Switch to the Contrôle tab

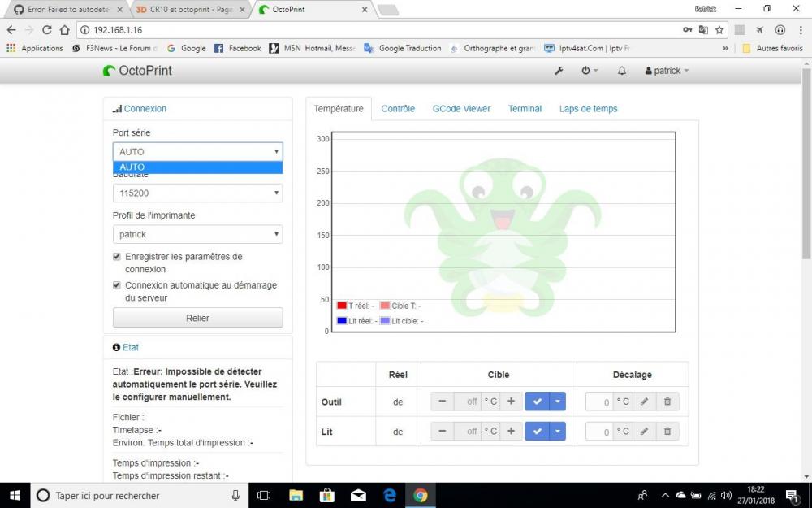tap(398, 108)
